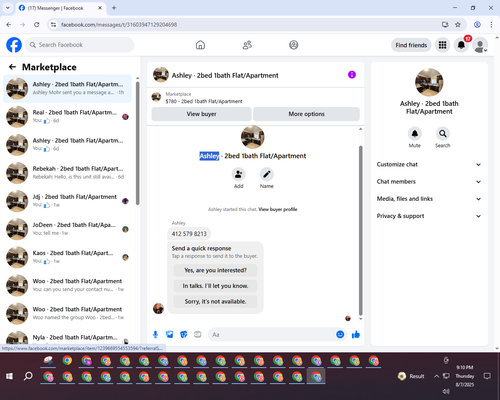This screenshot has width=500, height=400.
Task: Expand Privacy & support section
Action: tap(429, 216)
